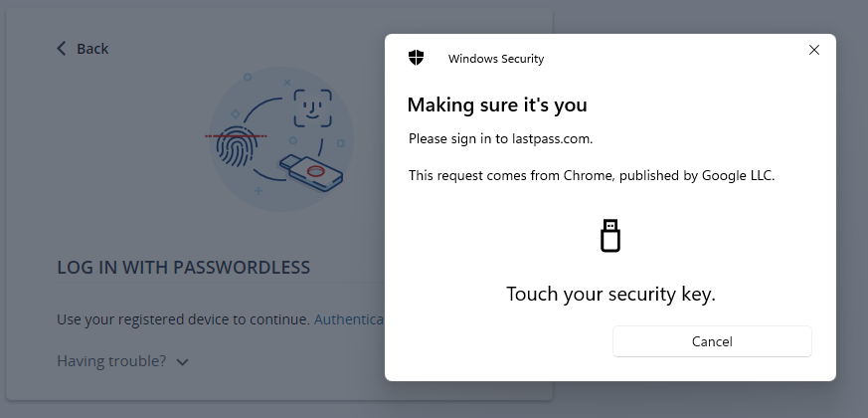Click the USB security key illustration
Viewport: 868px width, 418px height.
click(x=311, y=171)
